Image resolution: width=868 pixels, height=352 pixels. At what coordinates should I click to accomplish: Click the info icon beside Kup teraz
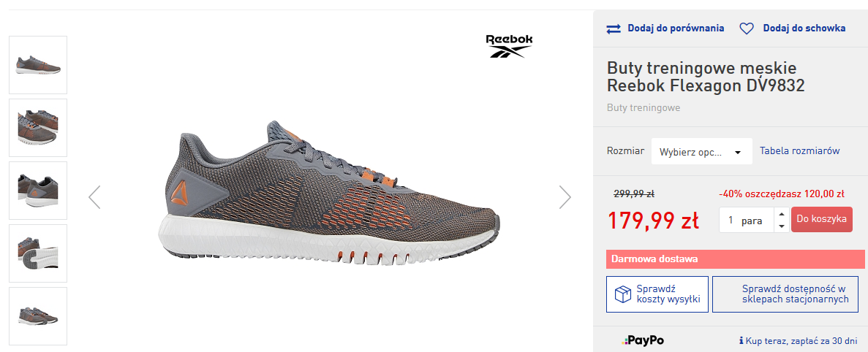(741, 341)
